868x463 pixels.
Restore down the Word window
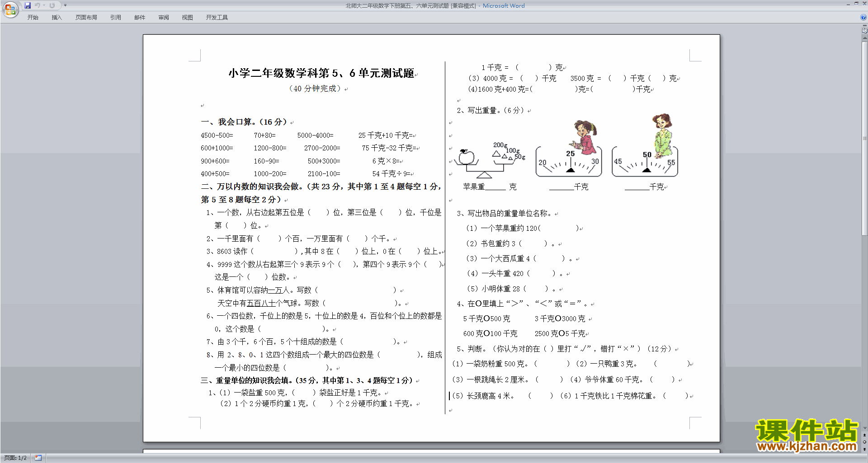point(856,4)
